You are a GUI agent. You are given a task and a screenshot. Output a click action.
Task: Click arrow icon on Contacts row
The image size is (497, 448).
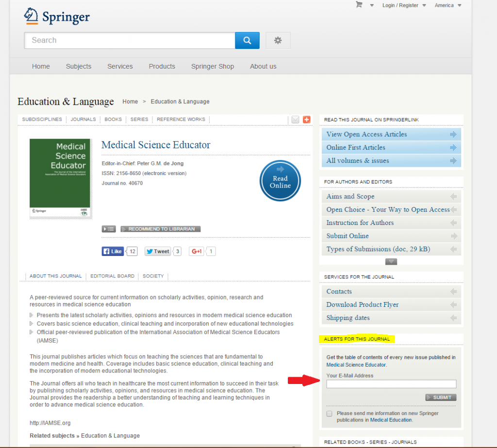[454, 291]
